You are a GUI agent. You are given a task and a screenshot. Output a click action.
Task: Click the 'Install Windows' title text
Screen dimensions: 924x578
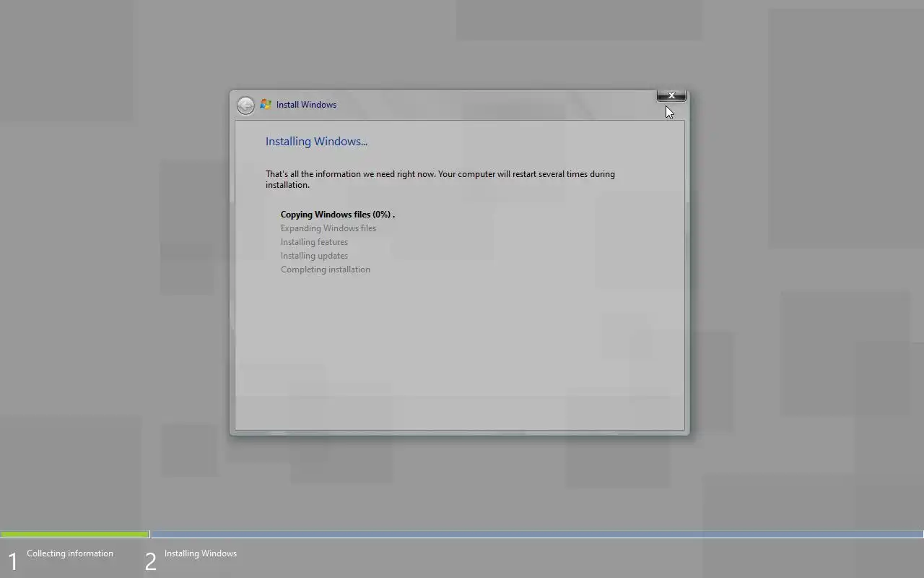(306, 105)
